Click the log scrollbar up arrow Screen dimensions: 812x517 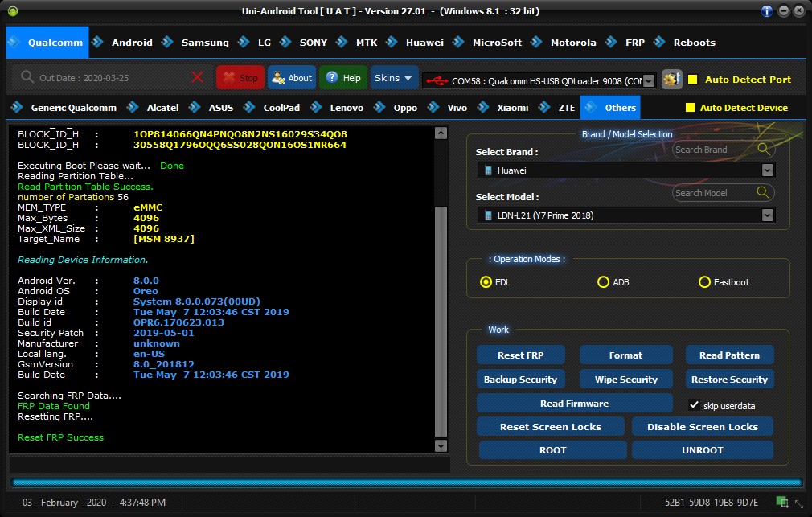(x=441, y=133)
